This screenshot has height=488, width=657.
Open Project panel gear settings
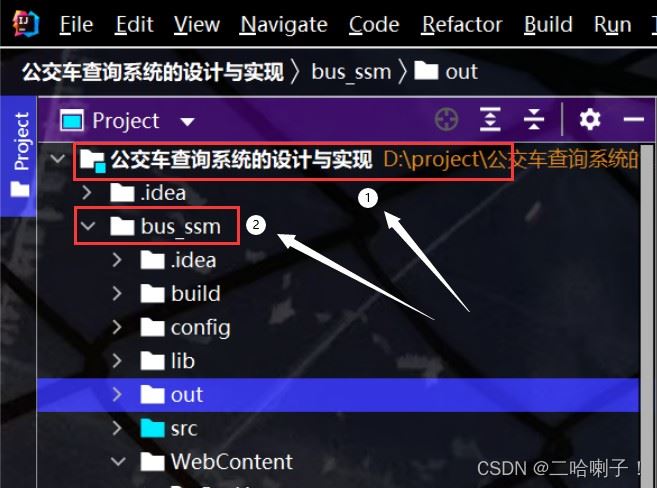click(590, 120)
